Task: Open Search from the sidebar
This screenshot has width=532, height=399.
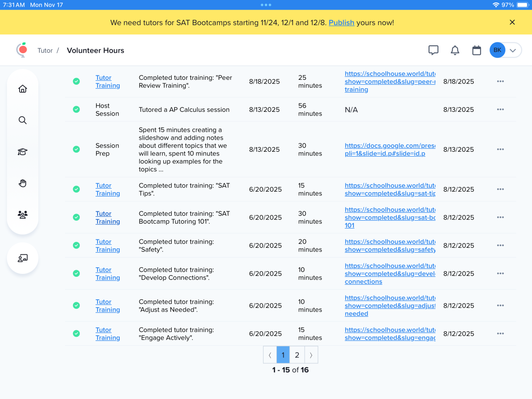Action: coord(23,120)
